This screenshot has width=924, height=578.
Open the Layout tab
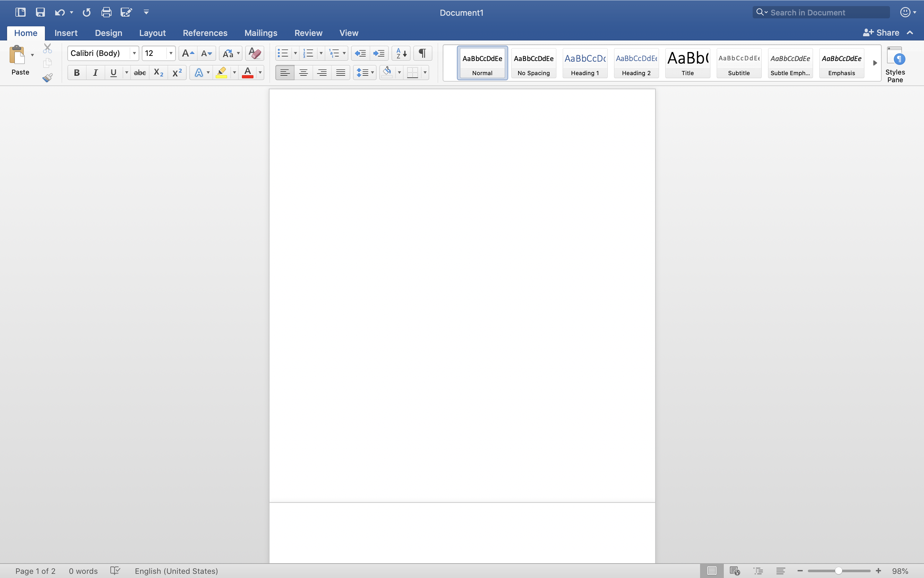coord(152,33)
